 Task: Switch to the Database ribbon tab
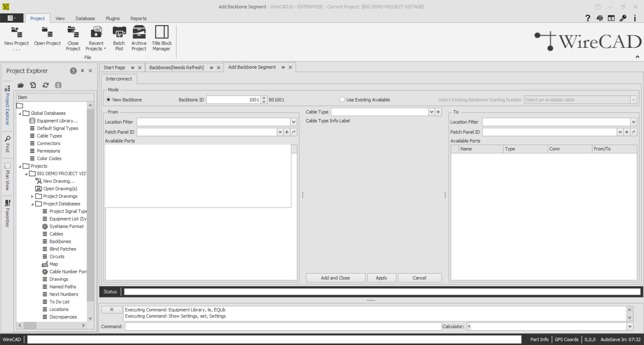(85, 18)
